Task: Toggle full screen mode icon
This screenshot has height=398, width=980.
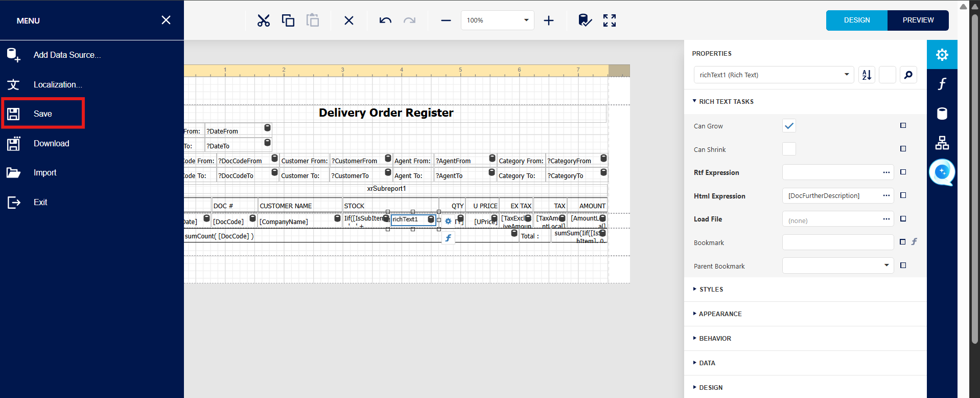Action: coord(610,20)
